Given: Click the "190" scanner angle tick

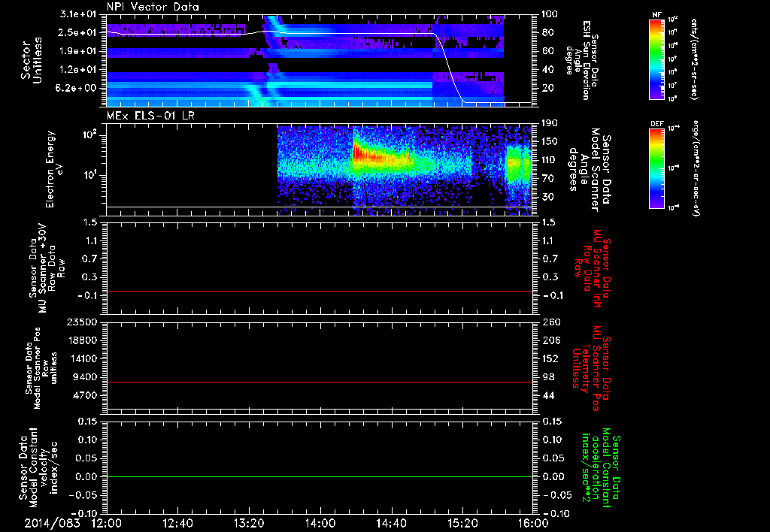Looking at the screenshot, I should coord(550,123).
